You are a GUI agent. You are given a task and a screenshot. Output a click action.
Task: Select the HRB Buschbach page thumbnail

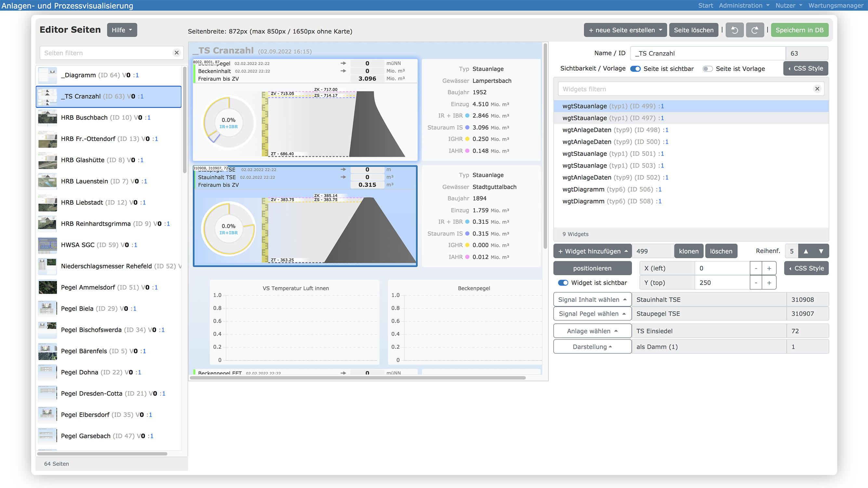[x=47, y=117]
